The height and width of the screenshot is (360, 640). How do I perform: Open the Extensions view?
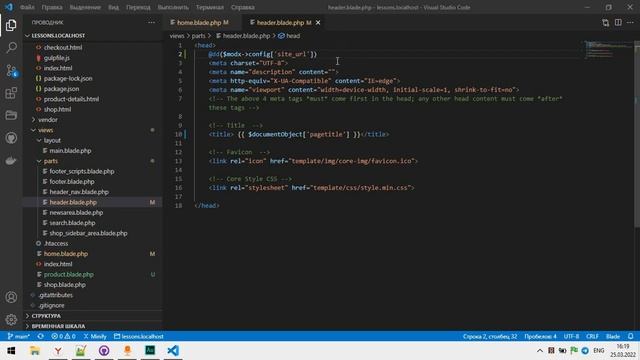pyautogui.click(x=11, y=93)
